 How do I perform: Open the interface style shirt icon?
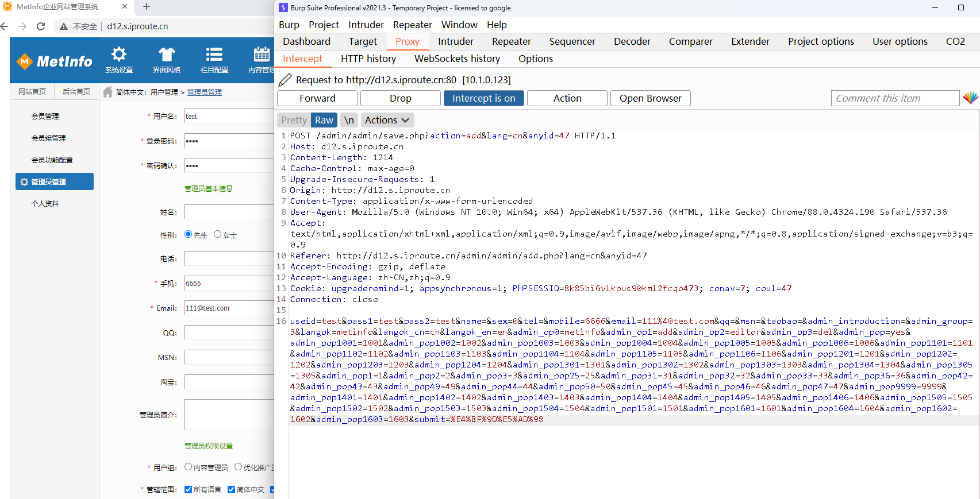167,55
